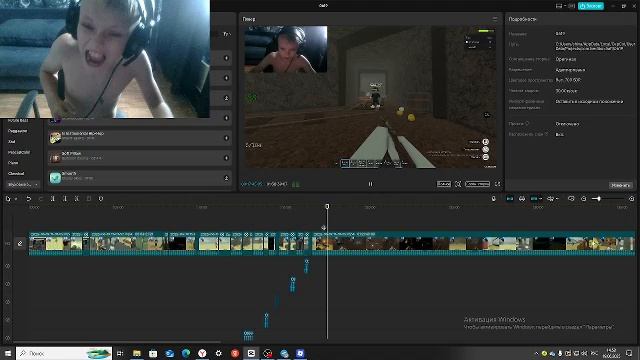Click the taskbar search box
Screen dimensions: 640x360
[x=64, y=353]
